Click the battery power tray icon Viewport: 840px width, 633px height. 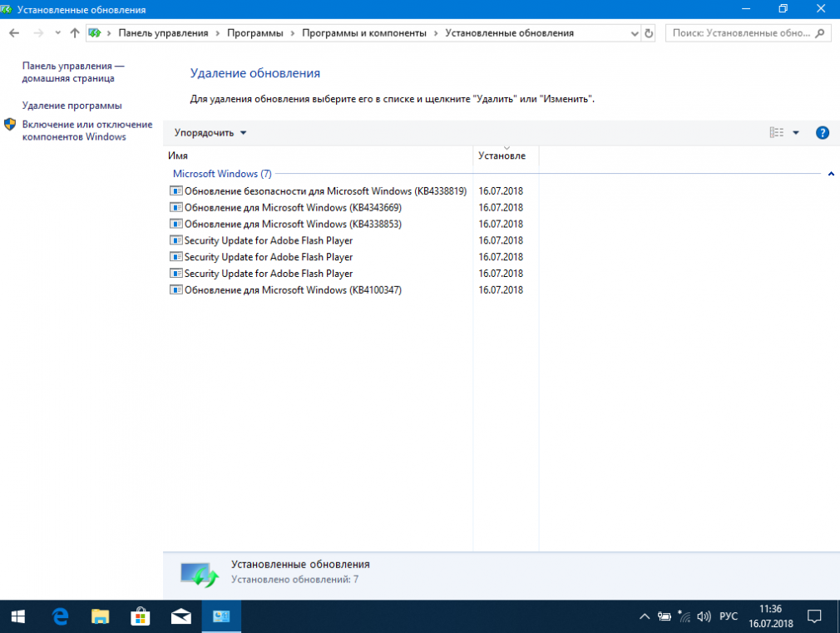665,617
